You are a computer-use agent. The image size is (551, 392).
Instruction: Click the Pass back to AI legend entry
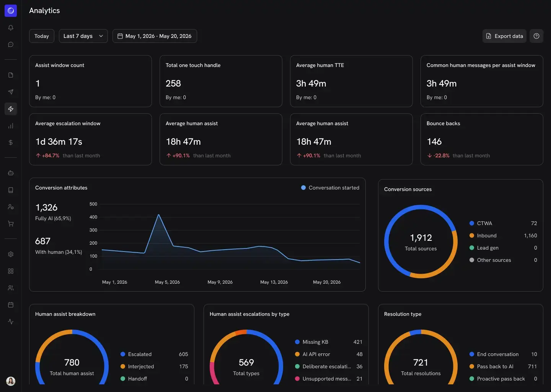[503, 366]
